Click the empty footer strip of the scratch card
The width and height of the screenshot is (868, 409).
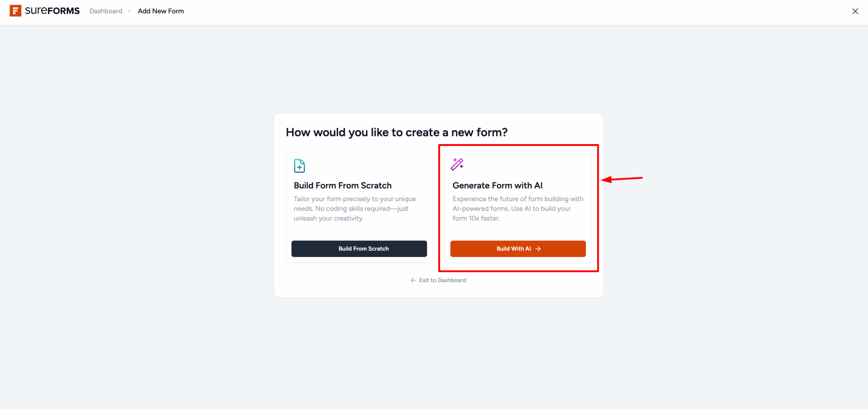359,260
